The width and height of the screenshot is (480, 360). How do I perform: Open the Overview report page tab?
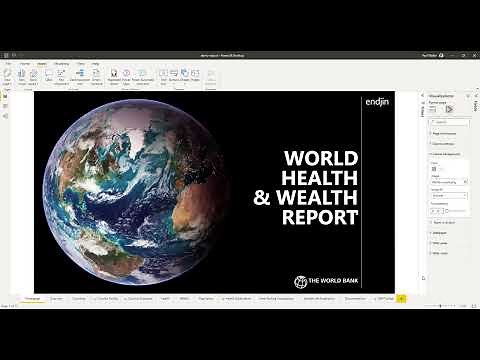click(x=56, y=299)
